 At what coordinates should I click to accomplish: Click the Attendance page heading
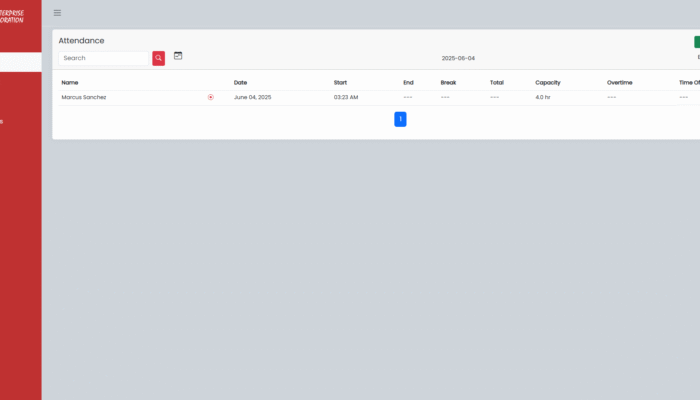(81, 41)
